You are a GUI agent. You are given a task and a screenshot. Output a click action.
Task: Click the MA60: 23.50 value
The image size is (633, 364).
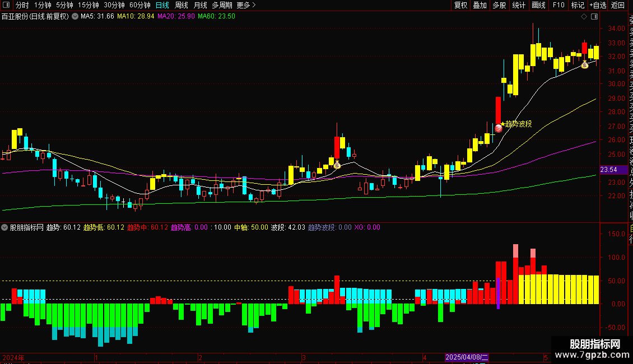216,17
